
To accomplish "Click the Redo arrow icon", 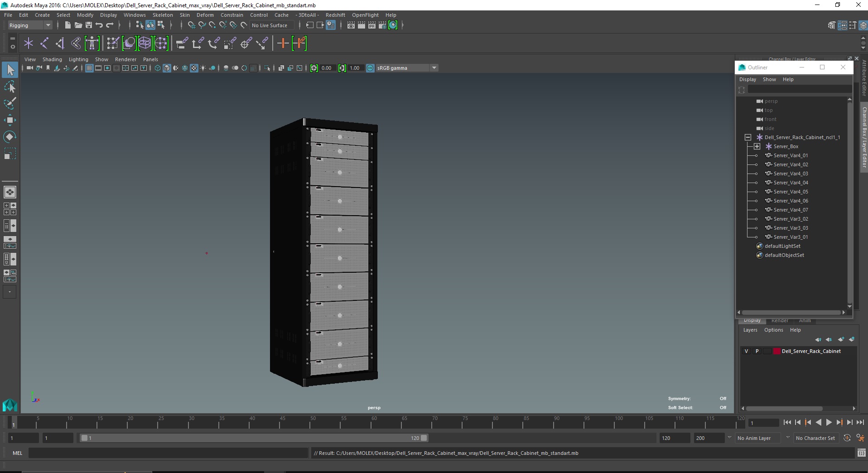I will pos(110,25).
